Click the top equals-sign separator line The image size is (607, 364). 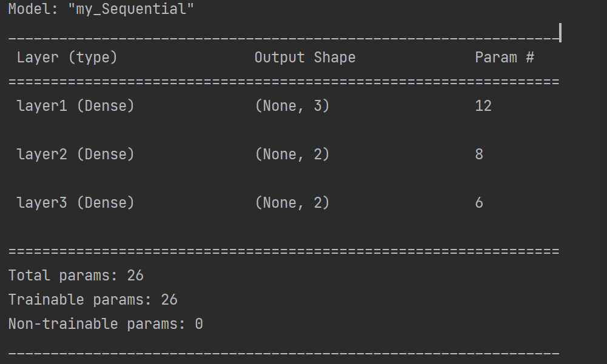(x=284, y=82)
